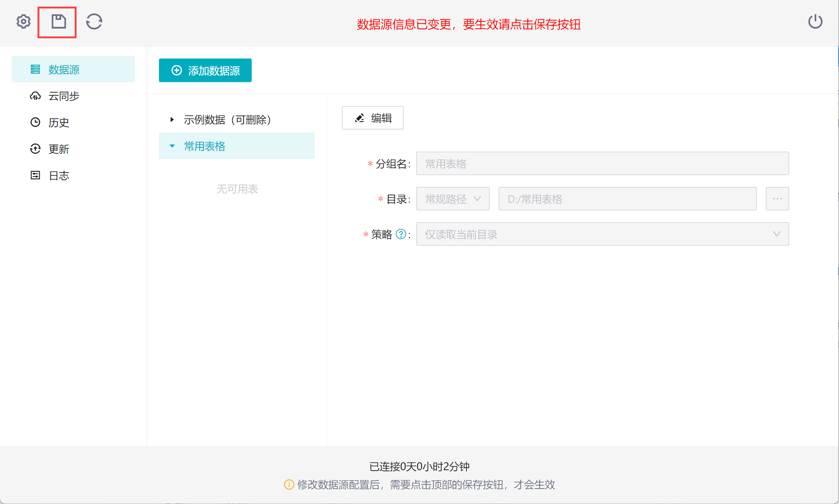Image resolution: width=839 pixels, height=504 pixels.
Task: Click the clock icon for 历史
Action: click(x=35, y=123)
